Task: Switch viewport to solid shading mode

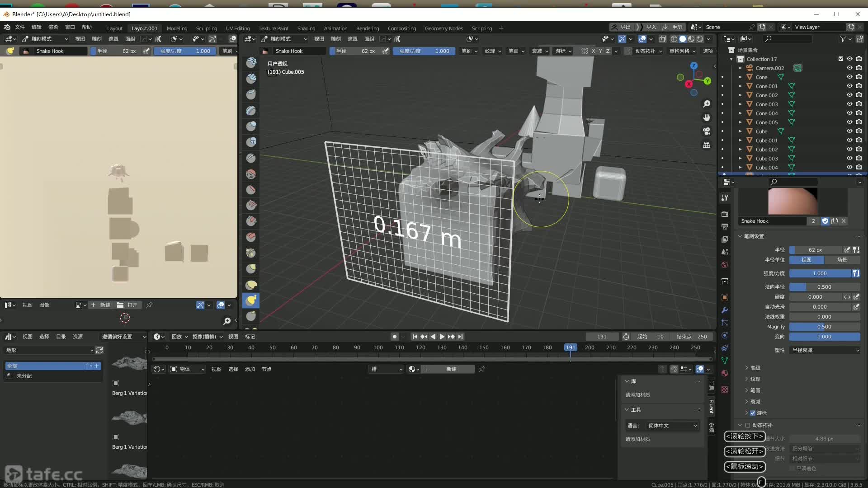Action: click(683, 39)
